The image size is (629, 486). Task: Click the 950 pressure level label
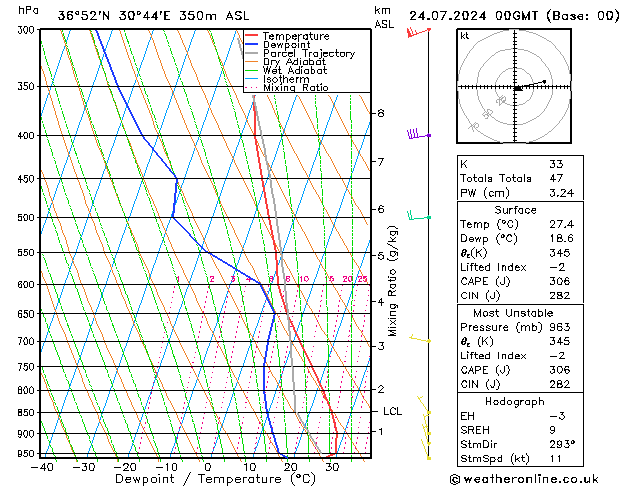28,454
